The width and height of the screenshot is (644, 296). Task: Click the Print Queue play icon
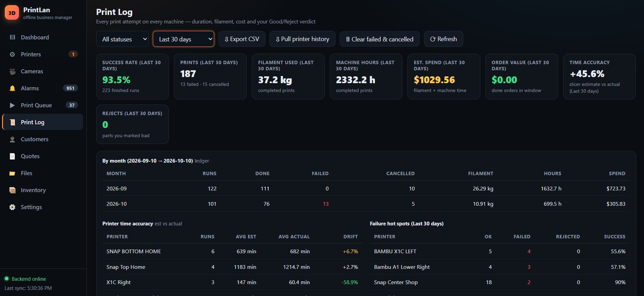[x=13, y=105]
